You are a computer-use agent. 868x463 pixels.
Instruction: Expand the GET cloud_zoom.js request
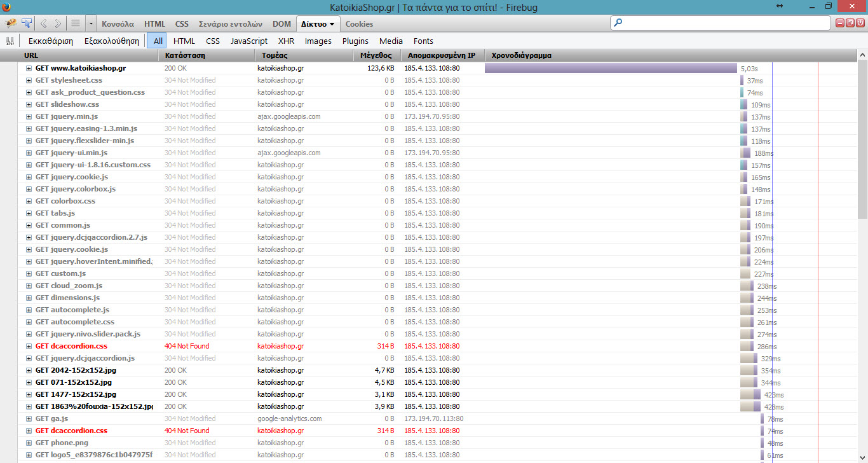point(29,286)
